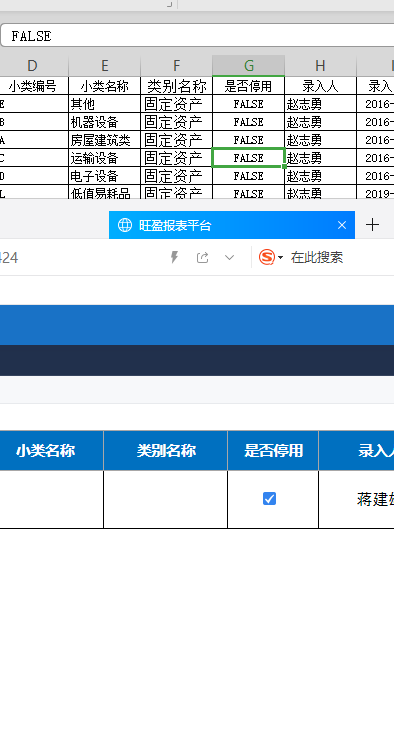Click the 是否停用 spreadsheet header cell
Viewport: 394px width, 744px height.
pyautogui.click(x=249, y=86)
